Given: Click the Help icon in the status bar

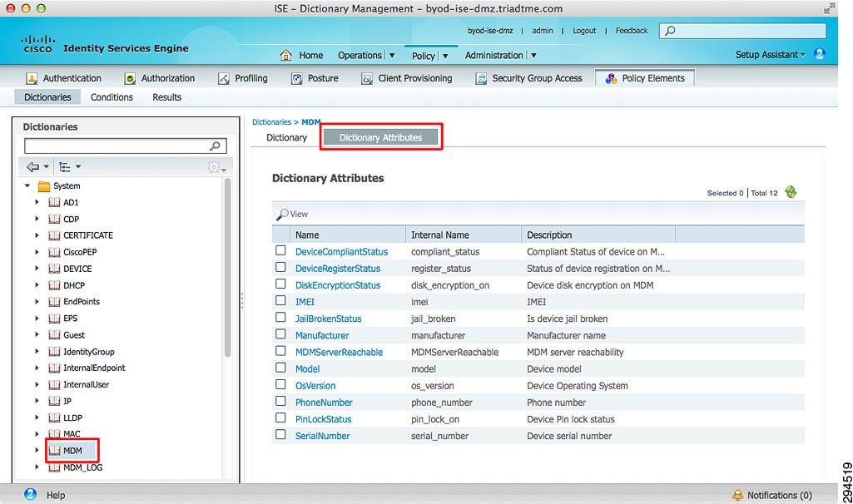Looking at the screenshot, I should click(x=31, y=494).
